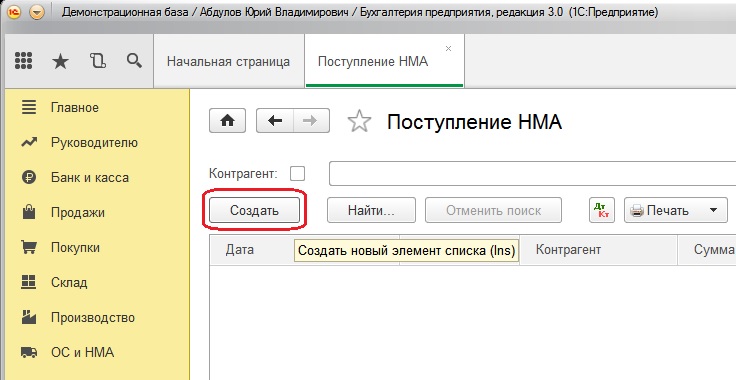Add Поступление НМА to favorites star

coord(360,121)
